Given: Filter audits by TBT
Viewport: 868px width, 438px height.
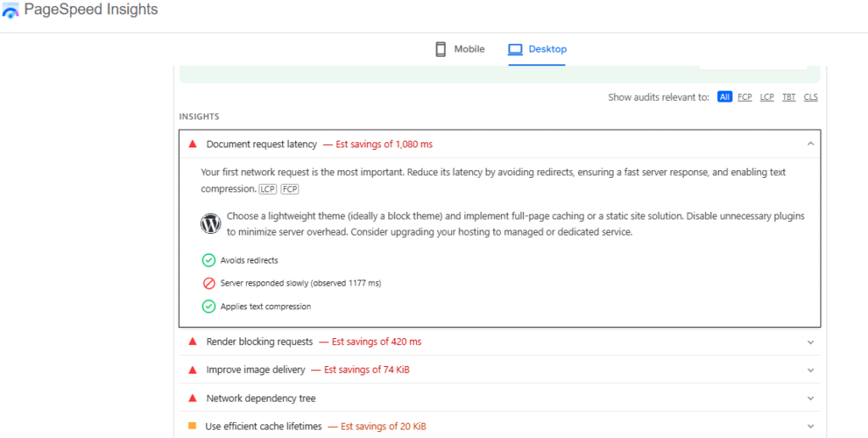Looking at the screenshot, I should tap(788, 97).
